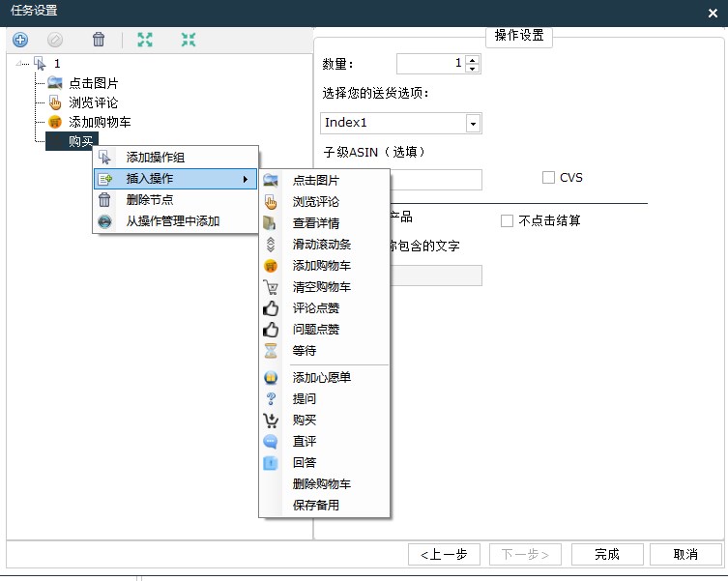Viewport: 728px width, 581px height.
Task: Select the 添加购物车 tree item
Action: pos(100,122)
